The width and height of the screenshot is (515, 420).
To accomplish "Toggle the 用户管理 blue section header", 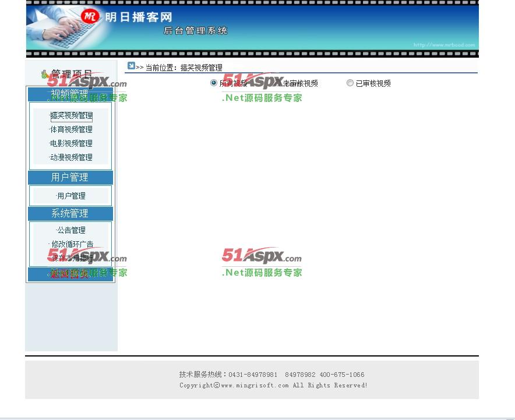I will pyautogui.click(x=70, y=177).
